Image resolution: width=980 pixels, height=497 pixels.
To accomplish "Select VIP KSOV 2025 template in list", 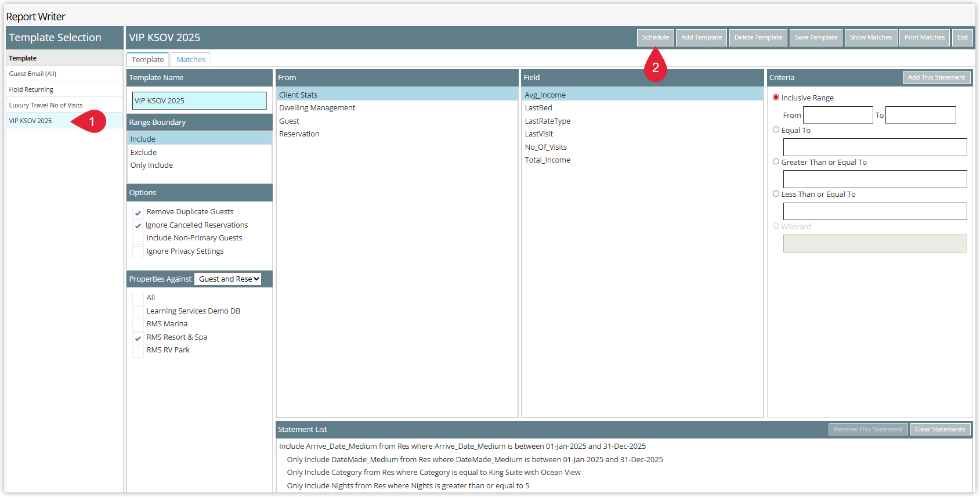I will click(x=64, y=121).
